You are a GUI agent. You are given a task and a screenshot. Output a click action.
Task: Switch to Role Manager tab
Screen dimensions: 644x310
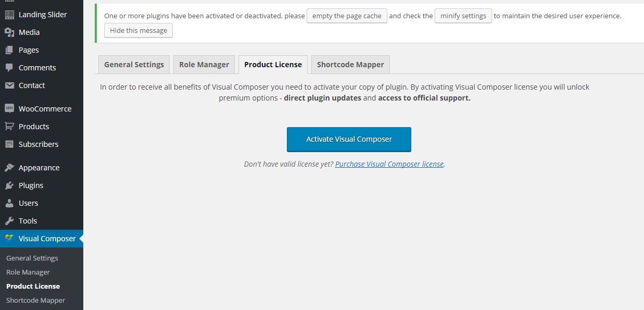click(204, 65)
